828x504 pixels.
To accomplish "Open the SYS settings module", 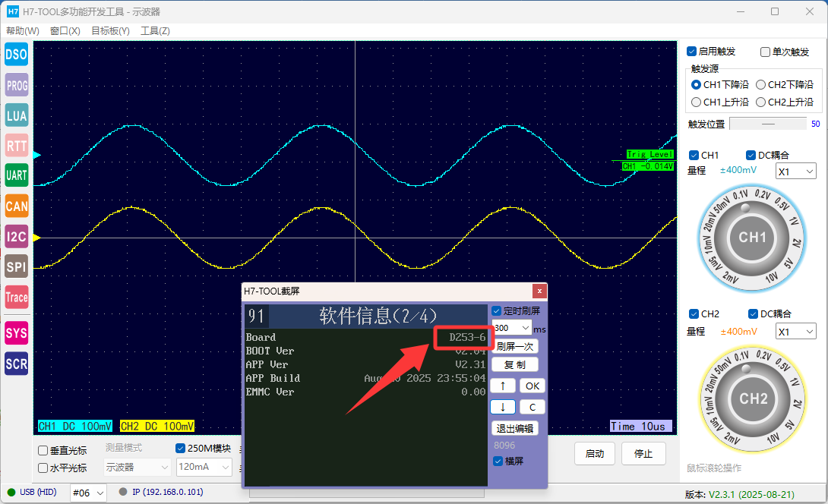I will pyautogui.click(x=17, y=333).
